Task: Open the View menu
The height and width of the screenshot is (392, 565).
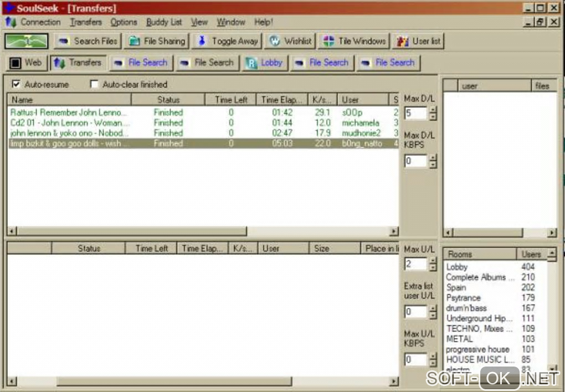Action: 199,22
